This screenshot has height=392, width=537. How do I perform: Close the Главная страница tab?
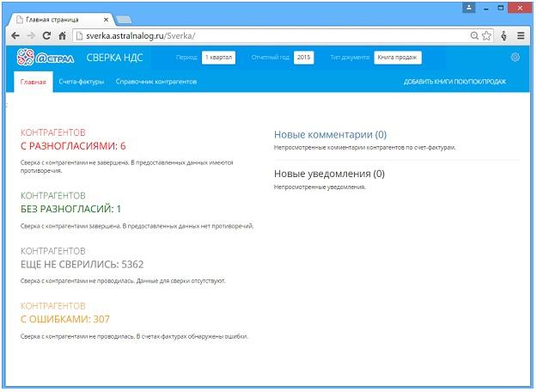click(107, 20)
